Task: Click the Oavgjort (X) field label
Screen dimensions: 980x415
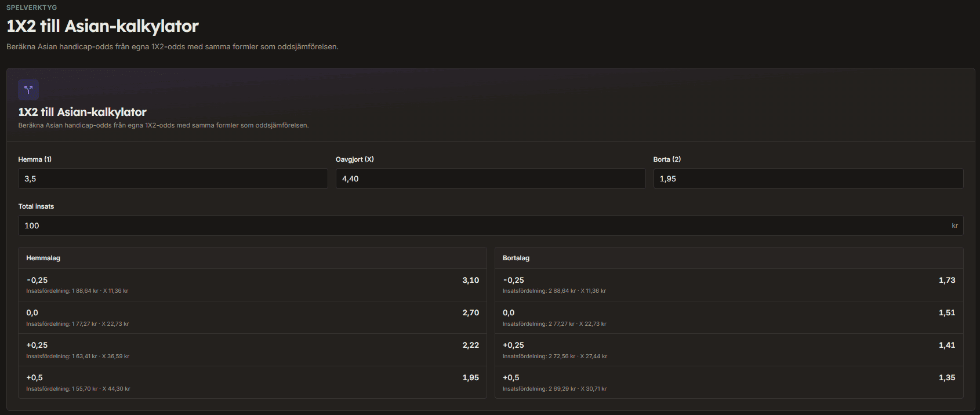Action: pos(355,159)
